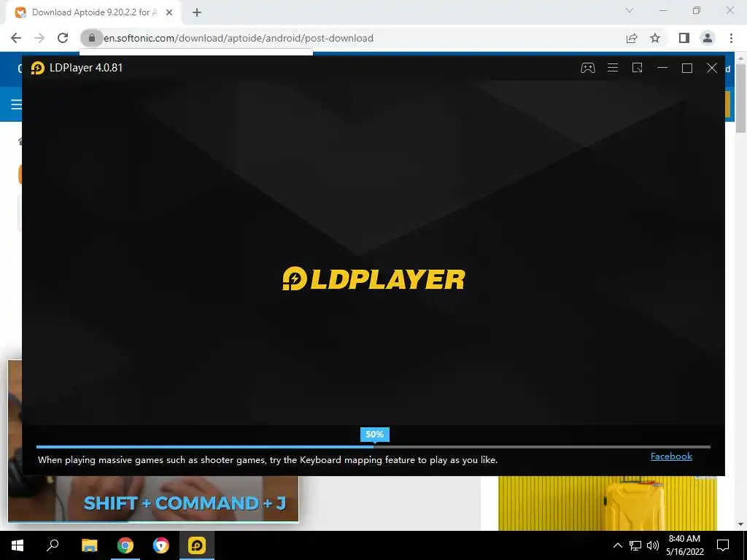Maximize the LDPlayer window
747x560 pixels.
pyautogui.click(x=687, y=68)
